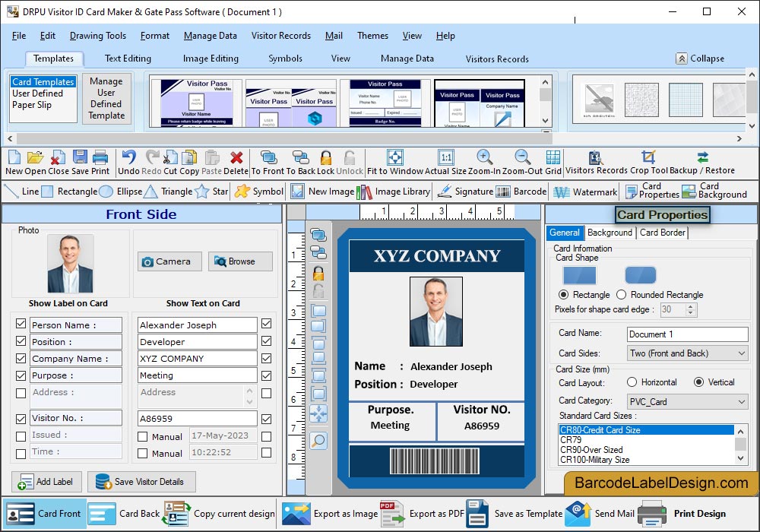The image size is (760, 532).
Task: Click the Zoom-In magnifier
Action: (x=484, y=157)
